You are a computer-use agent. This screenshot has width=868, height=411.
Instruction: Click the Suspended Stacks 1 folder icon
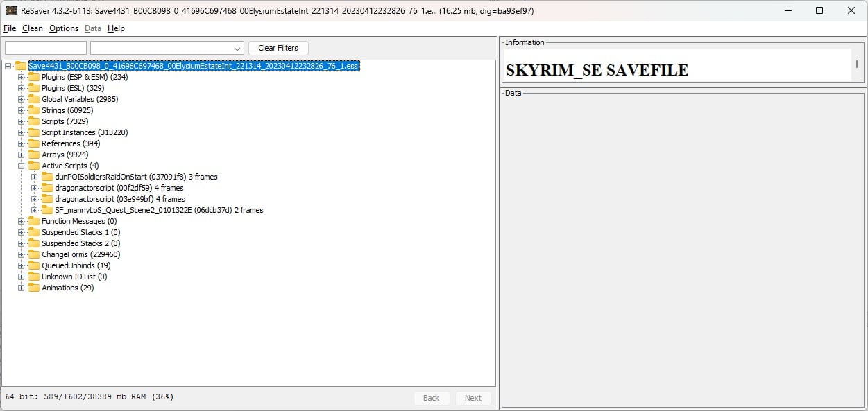[x=33, y=232]
